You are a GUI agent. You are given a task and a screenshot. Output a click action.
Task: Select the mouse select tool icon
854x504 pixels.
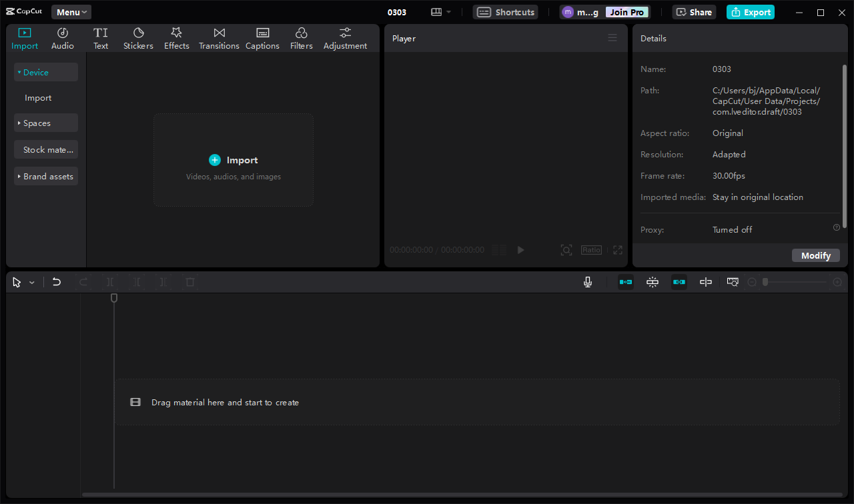pos(17,281)
